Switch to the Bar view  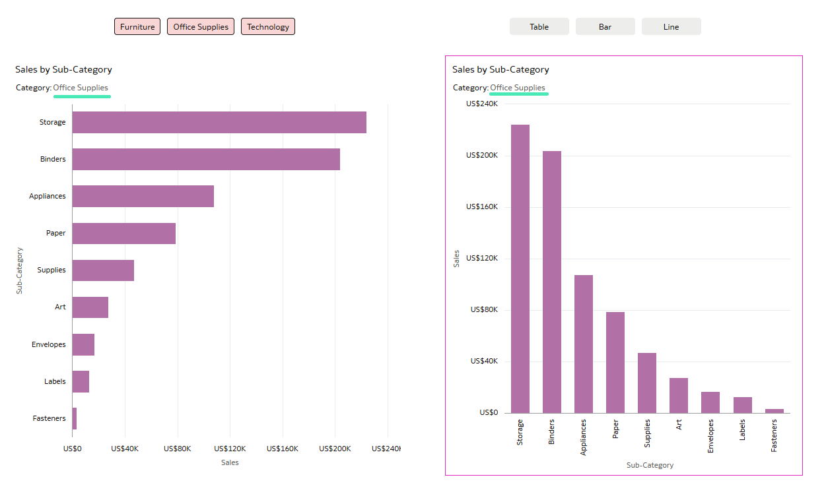point(605,27)
